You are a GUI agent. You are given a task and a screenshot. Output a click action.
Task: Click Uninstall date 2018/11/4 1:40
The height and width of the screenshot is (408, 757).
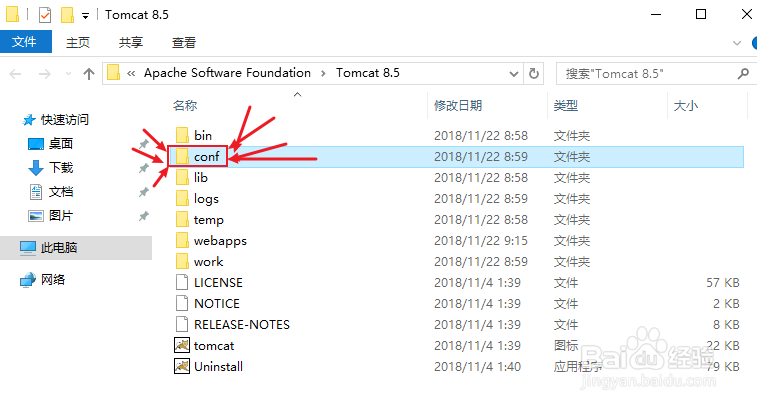477,366
